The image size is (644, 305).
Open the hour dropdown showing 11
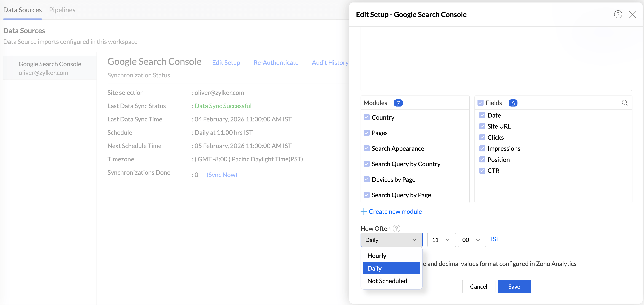tap(441, 240)
